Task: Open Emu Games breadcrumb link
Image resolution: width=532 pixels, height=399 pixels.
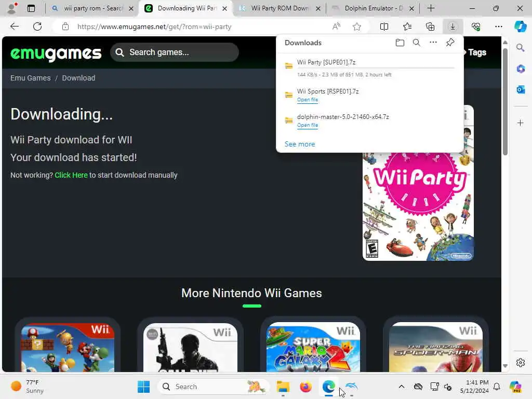Action: click(30, 78)
